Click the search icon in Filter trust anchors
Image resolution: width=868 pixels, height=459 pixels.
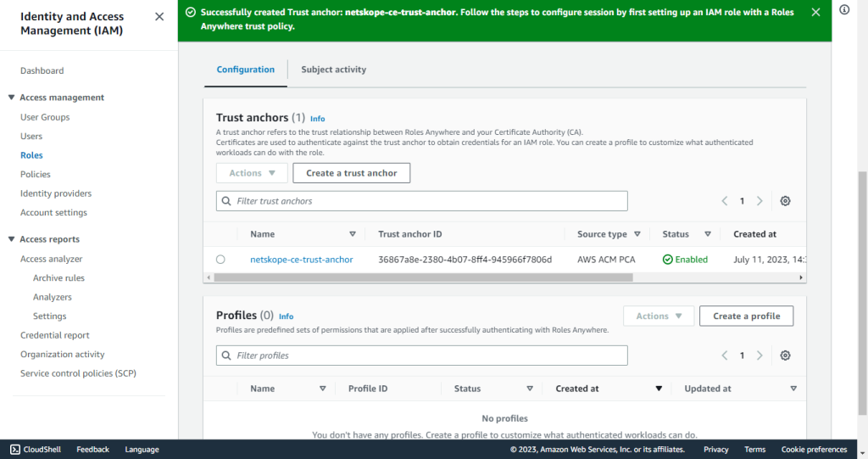tap(225, 201)
